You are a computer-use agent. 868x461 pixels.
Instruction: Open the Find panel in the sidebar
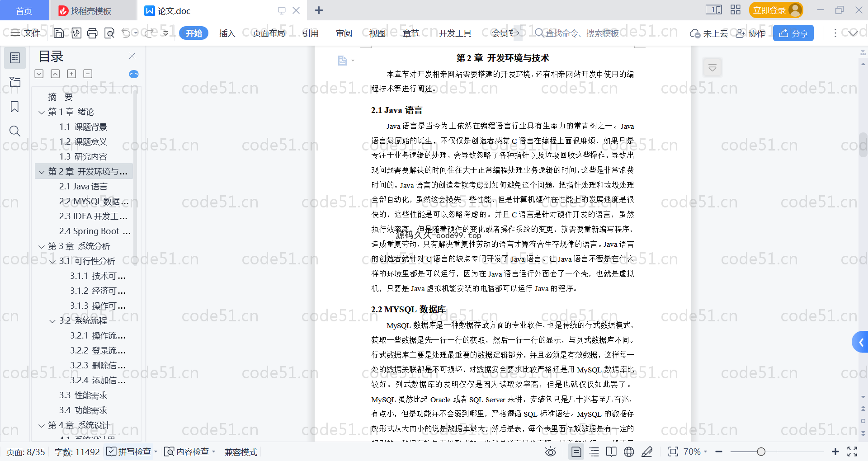click(x=15, y=131)
